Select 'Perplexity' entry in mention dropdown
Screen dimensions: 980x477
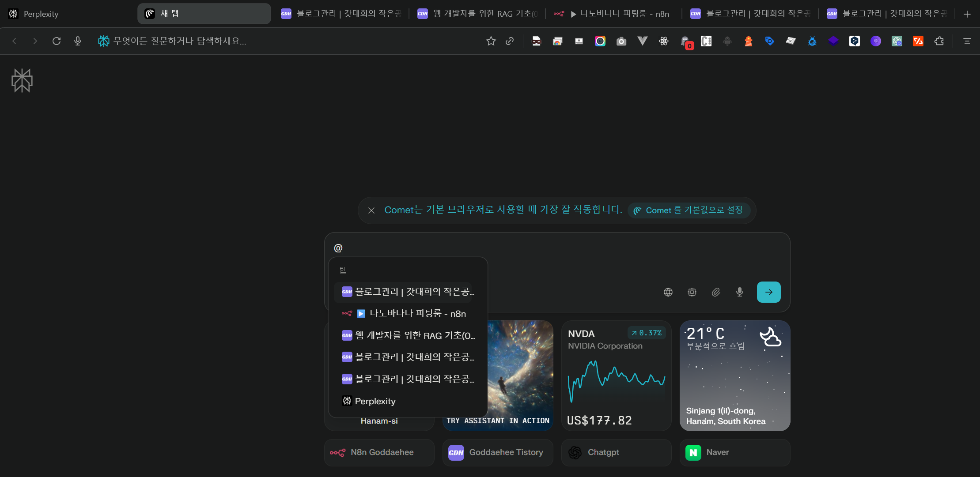click(x=375, y=401)
